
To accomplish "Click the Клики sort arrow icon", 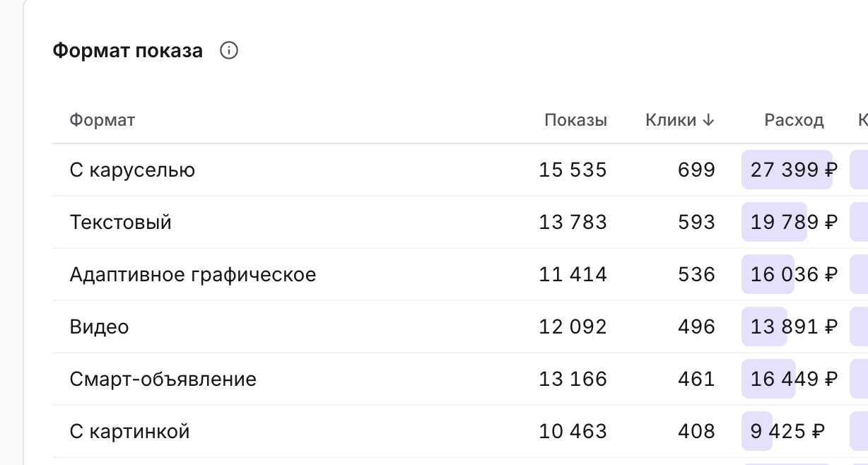I will coord(708,120).
